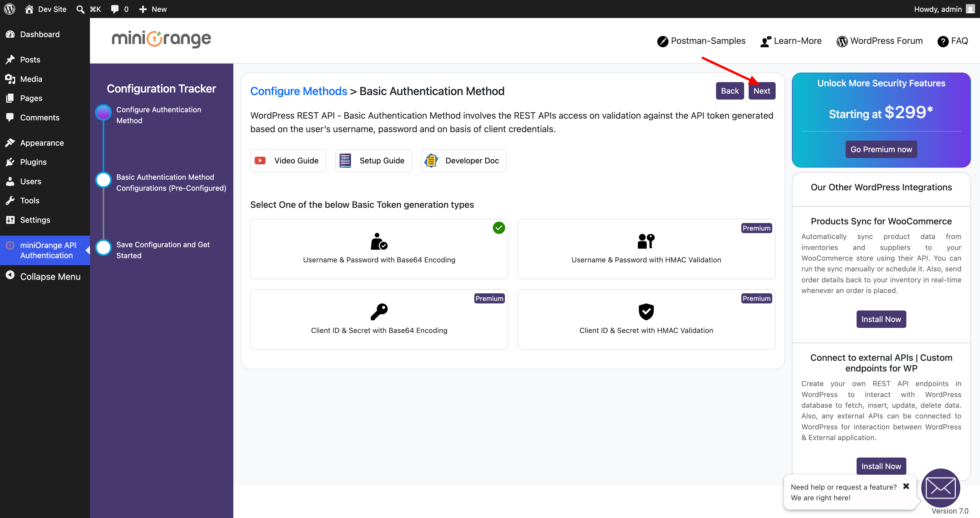This screenshot has width=980, height=518.
Task: Click the user guide book icon on Setup Guide
Action: click(345, 161)
